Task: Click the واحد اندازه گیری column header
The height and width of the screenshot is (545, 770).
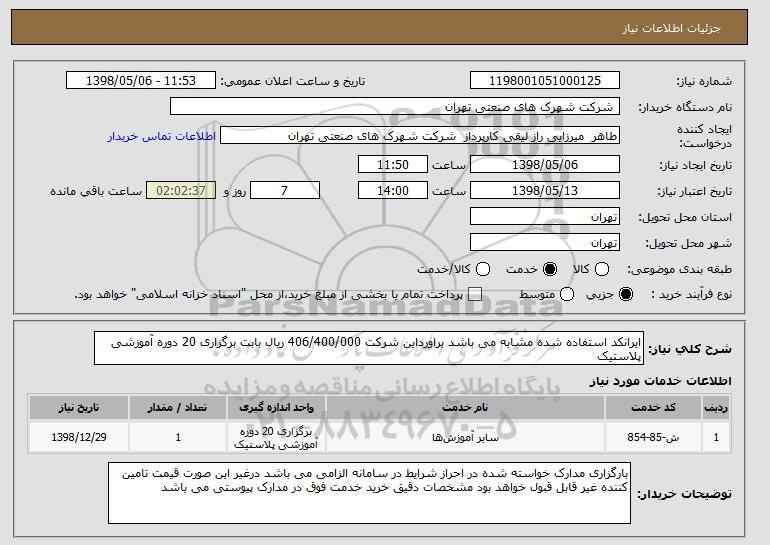Action: (276, 408)
